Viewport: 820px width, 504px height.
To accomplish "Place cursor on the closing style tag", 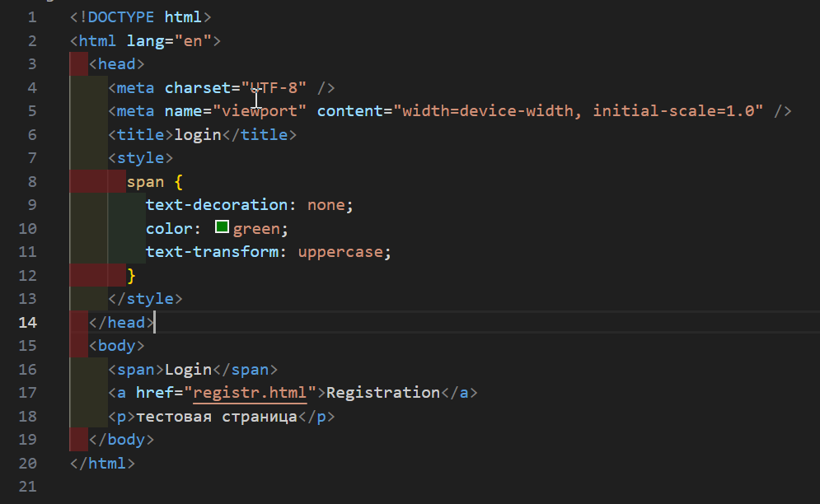I will coord(145,299).
